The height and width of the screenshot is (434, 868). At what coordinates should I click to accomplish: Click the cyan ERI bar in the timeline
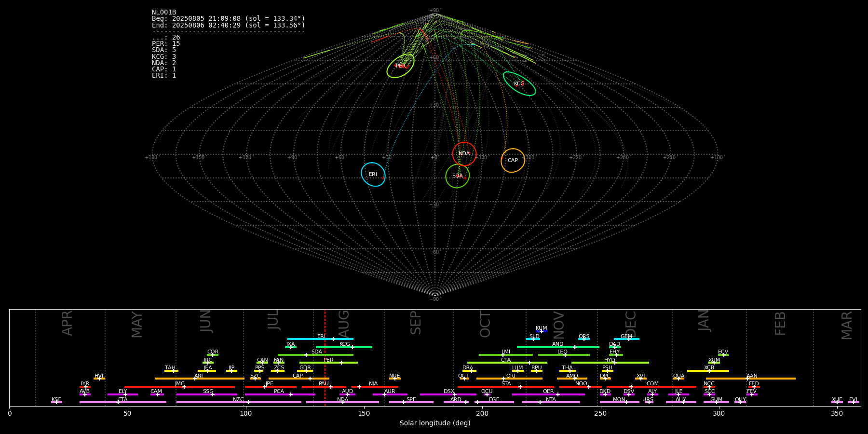pos(320,339)
